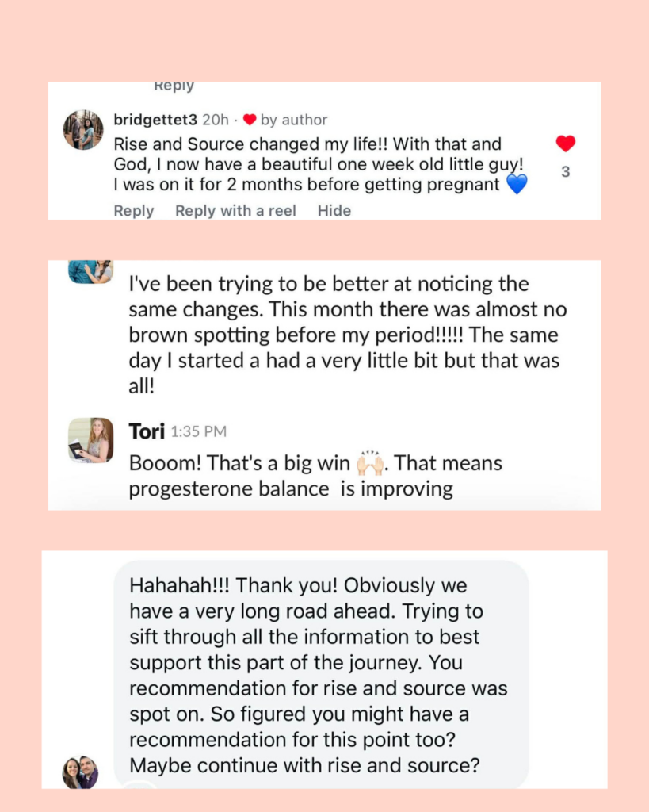The height and width of the screenshot is (812, 649).
Task: View the 3 likes count
Action: [566, 172]
